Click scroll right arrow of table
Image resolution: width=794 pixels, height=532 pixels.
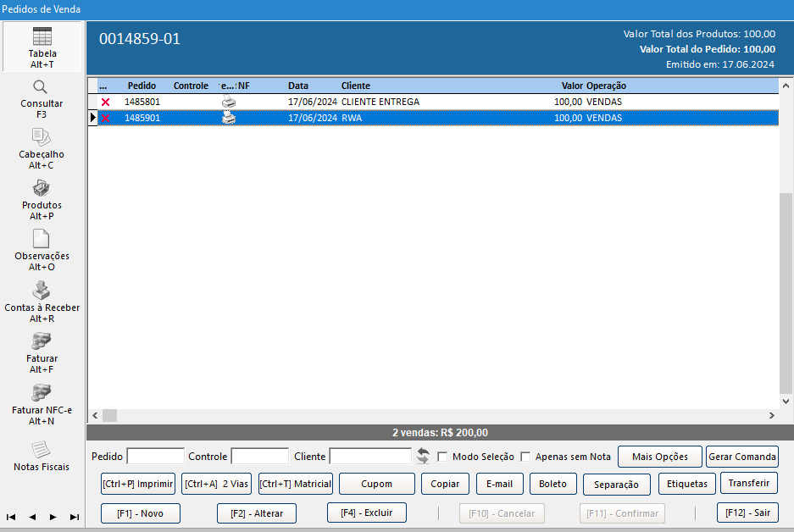pyautogui.click(x=772, y=416)
